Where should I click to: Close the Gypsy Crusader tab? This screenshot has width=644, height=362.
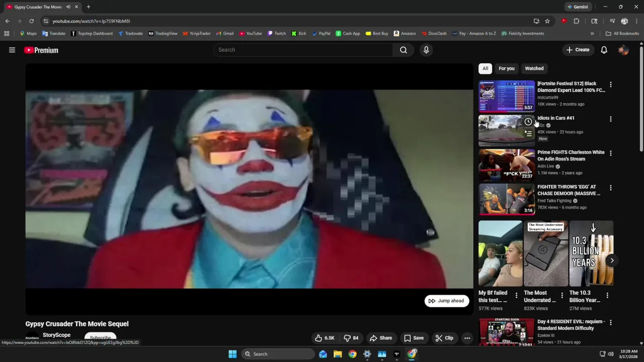(76, 7)
